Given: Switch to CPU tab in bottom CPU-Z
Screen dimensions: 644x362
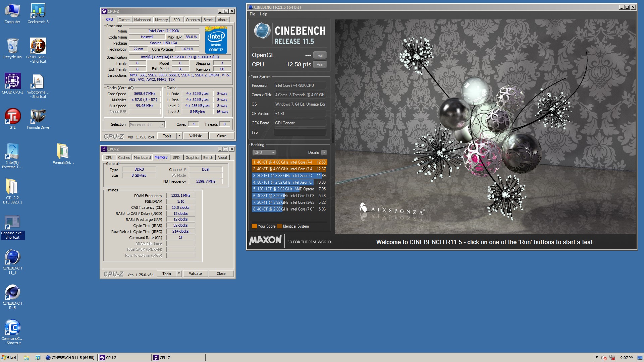Looking at the screenshot, I should pos(109,158).
